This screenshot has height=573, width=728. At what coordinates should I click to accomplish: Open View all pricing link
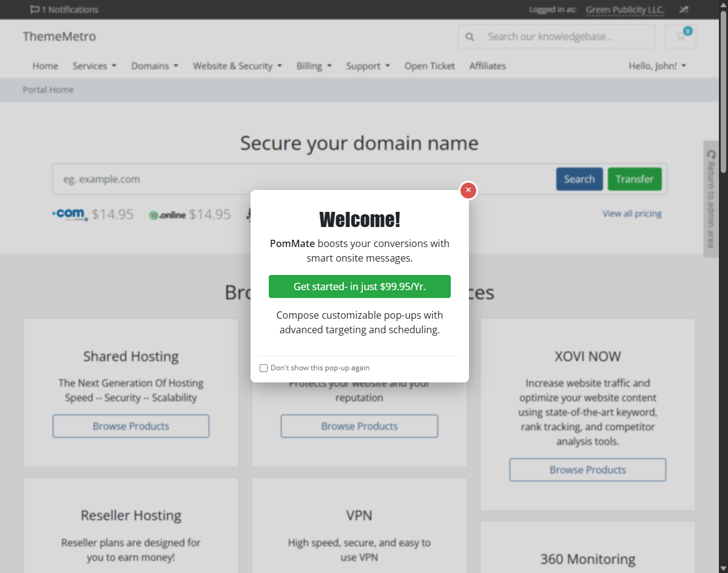[632, 214]
